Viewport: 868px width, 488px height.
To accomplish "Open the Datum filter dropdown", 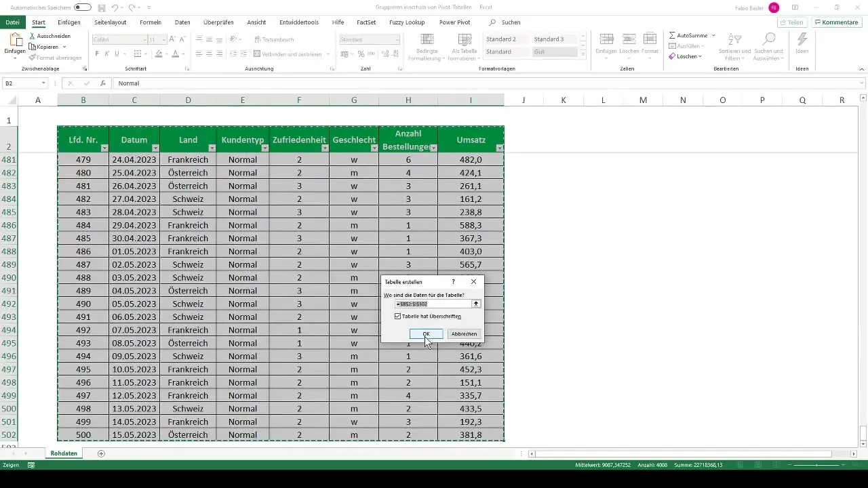I will [155, 148].
